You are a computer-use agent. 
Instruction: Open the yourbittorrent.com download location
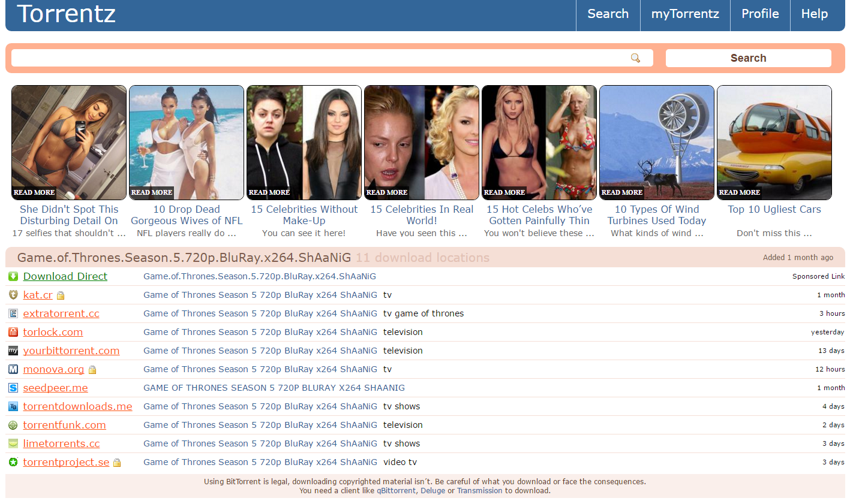pyautogui.click(x=71, y=351)
